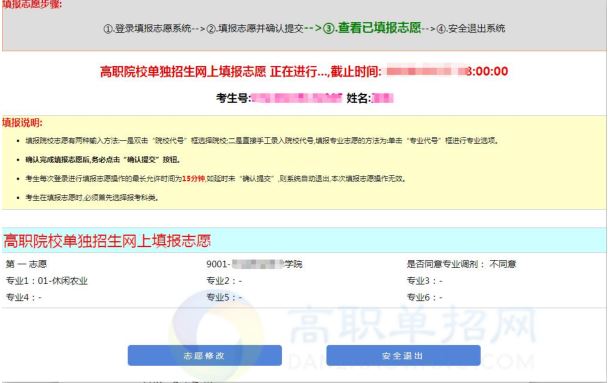Click the 9001 college code entry
Screen dimensions: 608x383
coord(254,264)
